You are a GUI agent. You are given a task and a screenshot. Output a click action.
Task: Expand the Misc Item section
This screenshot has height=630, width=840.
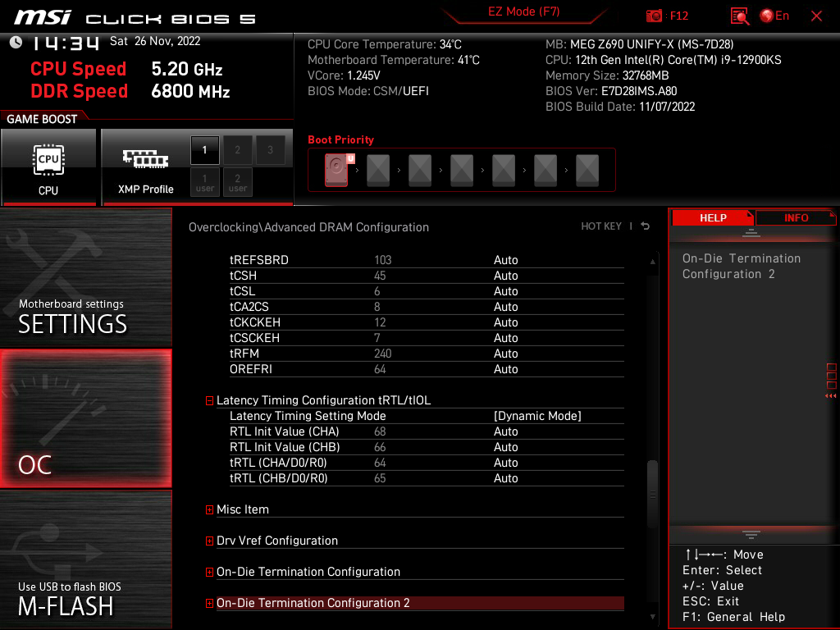pyautogui.click(x=209, y=510)
